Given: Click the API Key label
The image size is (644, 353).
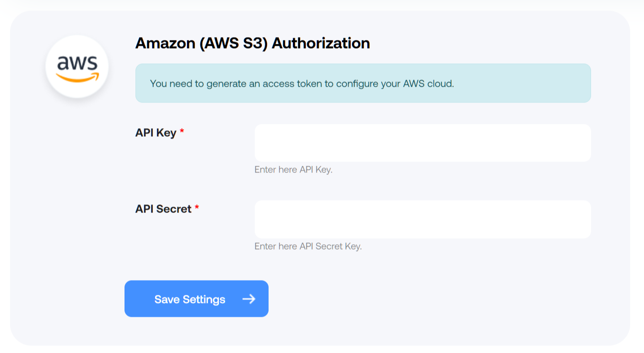Looking at the screenshot, I should 156,133.
